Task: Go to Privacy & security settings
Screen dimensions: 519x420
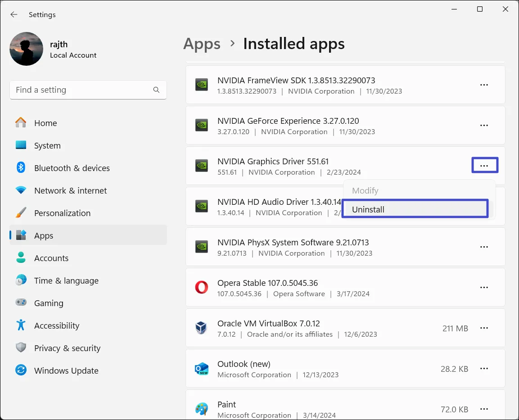Action: point(67,348)
